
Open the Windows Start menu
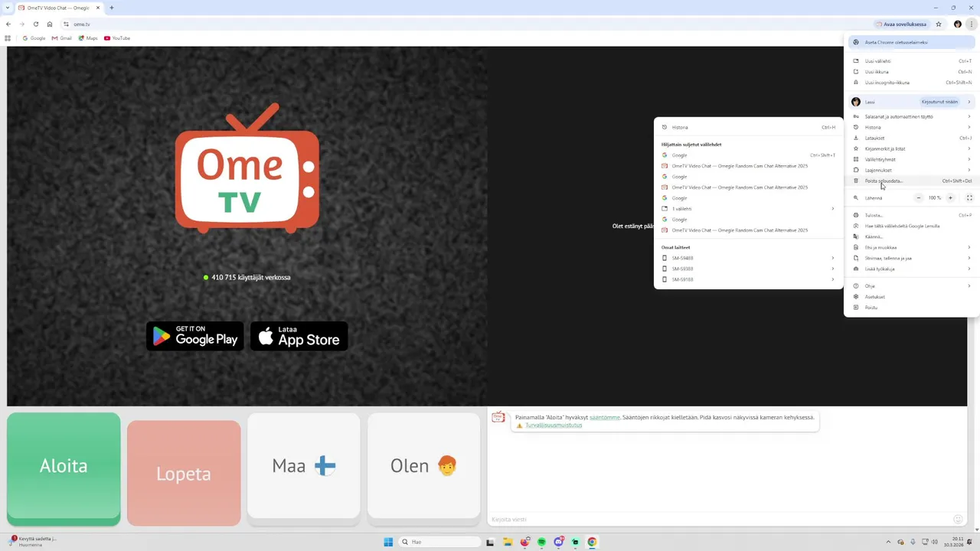tap(388, 542)
